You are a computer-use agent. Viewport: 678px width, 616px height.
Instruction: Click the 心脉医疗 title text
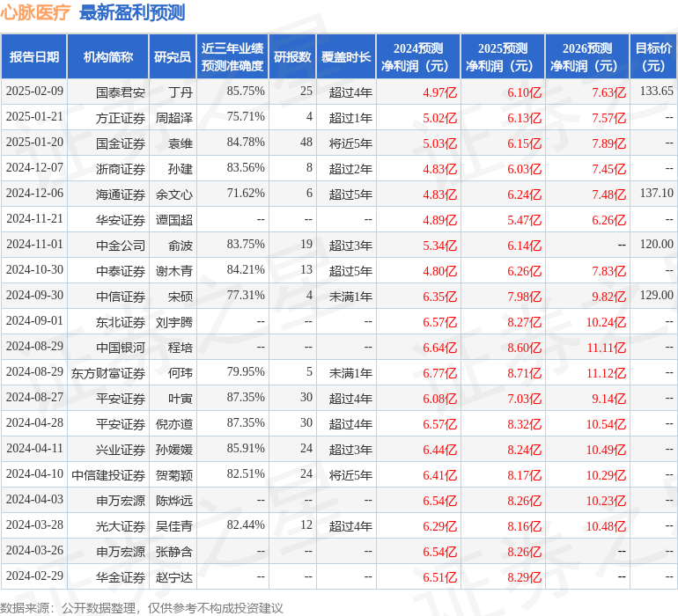coord(35,12)
